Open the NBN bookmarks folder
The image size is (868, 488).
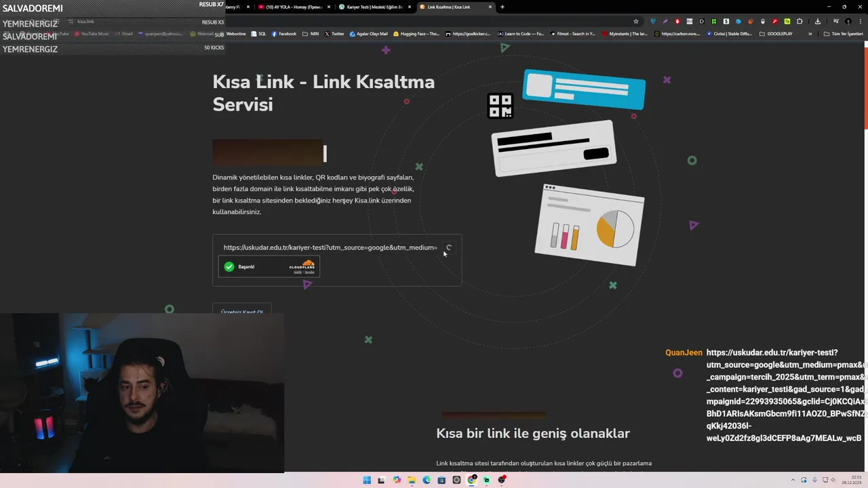pyautogui.click(x=311, y=34)
